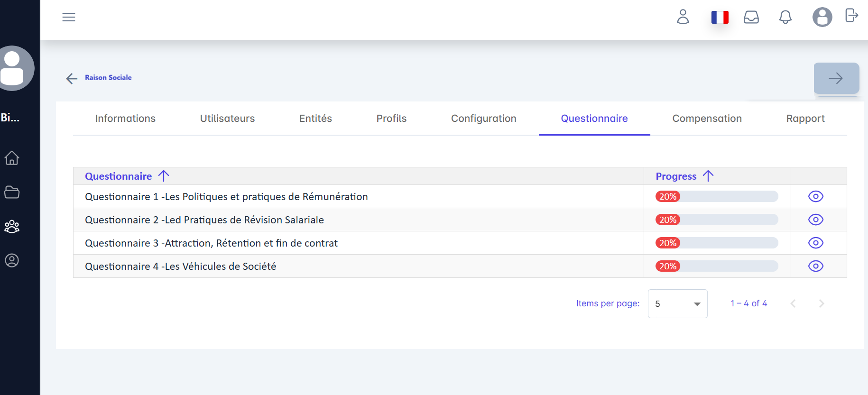
Task: View Questionnaire 1 using its eye icon
Action: tap(815, 196)
